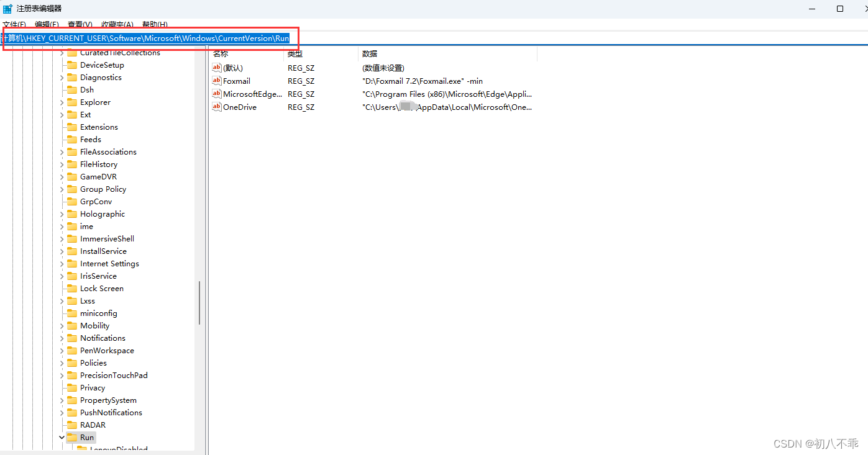
Task: Select the IrisService key in tree
Action: coord(98,276)
